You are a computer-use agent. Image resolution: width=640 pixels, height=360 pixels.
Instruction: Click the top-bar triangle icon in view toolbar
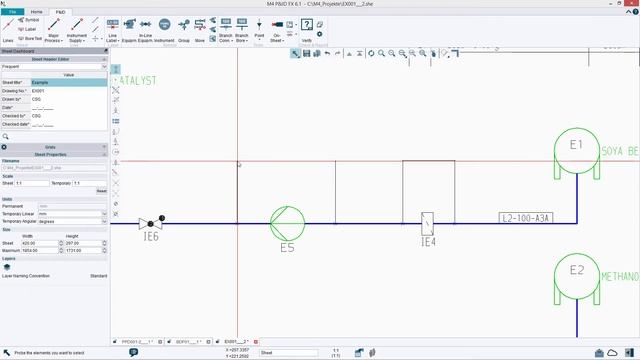360,53
